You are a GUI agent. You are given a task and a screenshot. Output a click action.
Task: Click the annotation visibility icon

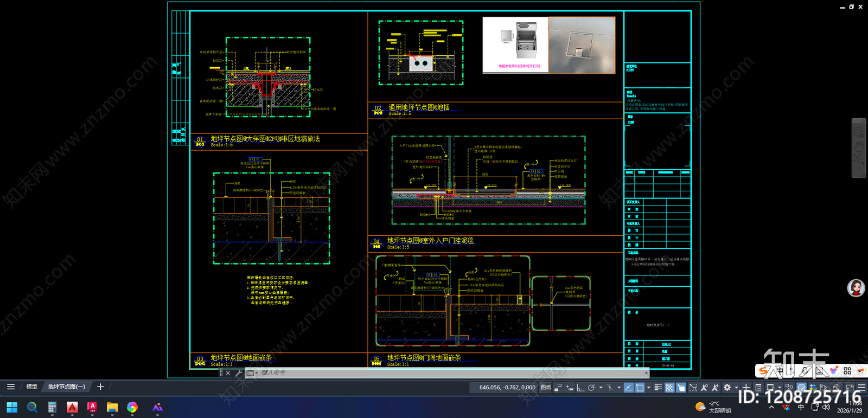(704, 388)
